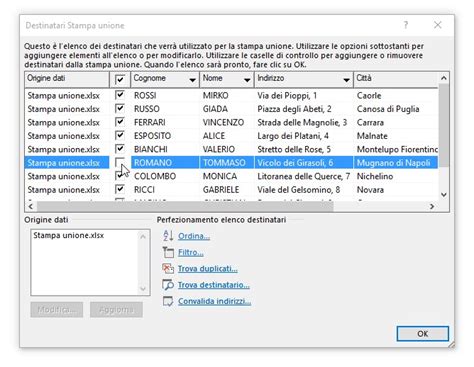Click the Filtro funnel icon
The height and width of the screenshot is (367, 474).
[x=168, y=252]
